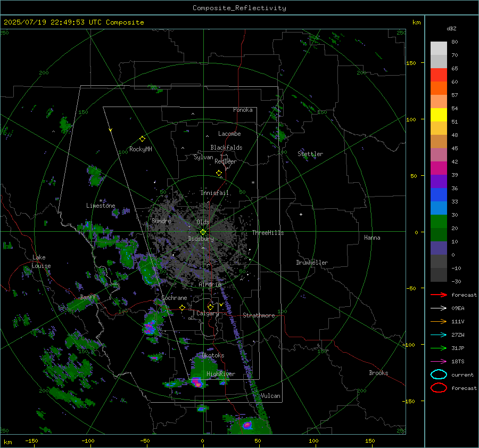Image resolution: width=479 pixels, height=448 pixels.
Task: Click the 80 dBZ light gray swatch
Action: [439, 48]
